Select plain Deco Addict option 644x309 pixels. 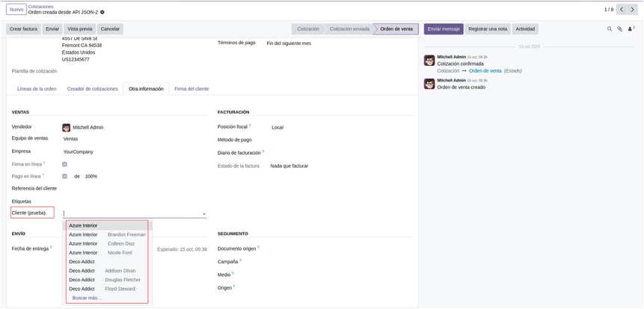point(108,262)
